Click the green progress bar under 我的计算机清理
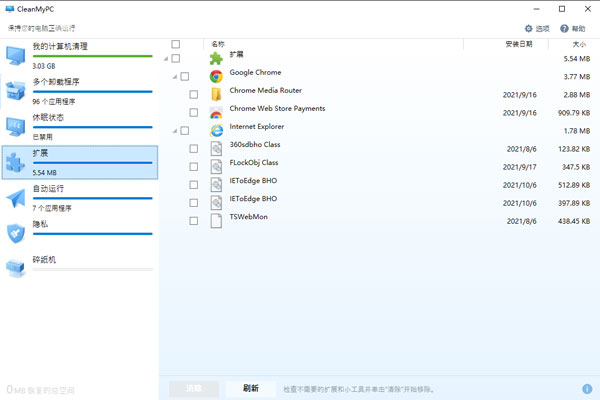Screen dimensions: 600x400 (93, 56)
